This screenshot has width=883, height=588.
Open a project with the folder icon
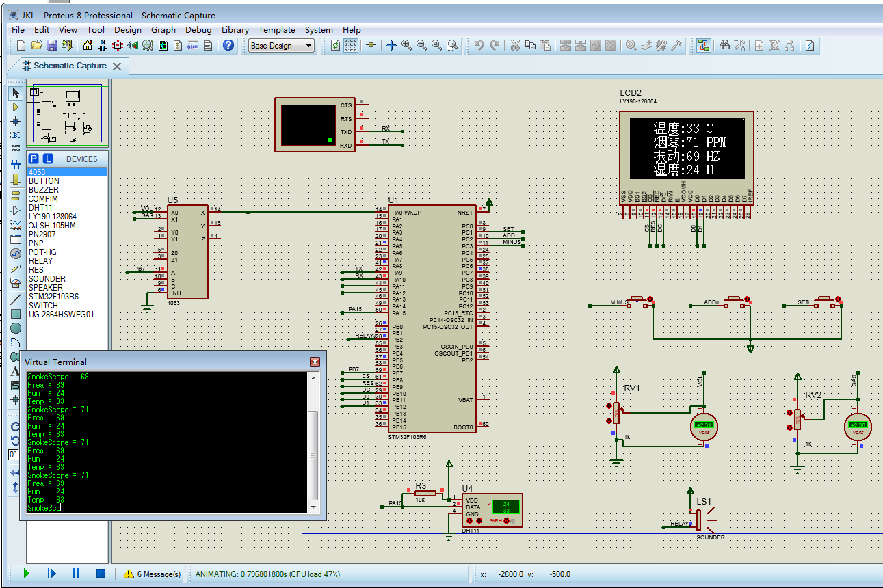pos(36,45)
